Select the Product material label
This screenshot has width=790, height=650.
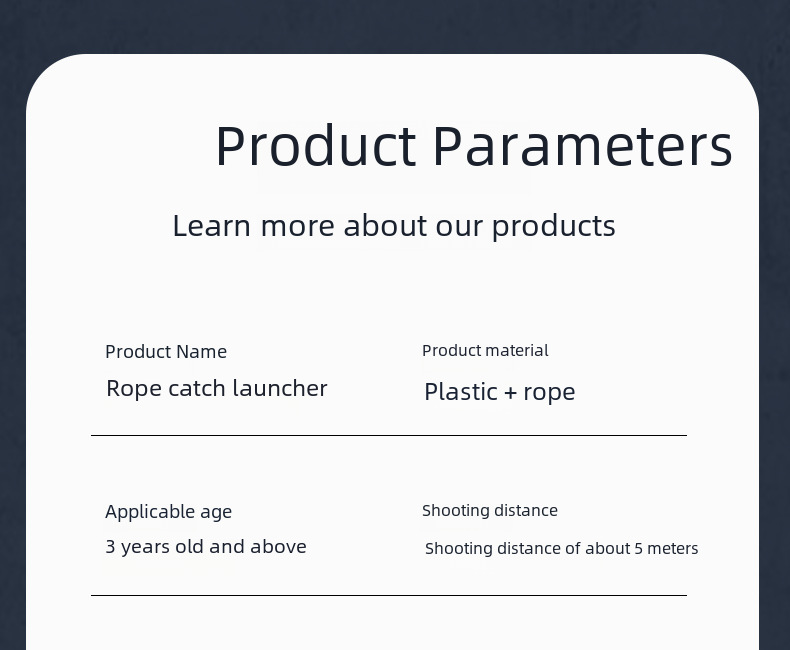[485, 351]
